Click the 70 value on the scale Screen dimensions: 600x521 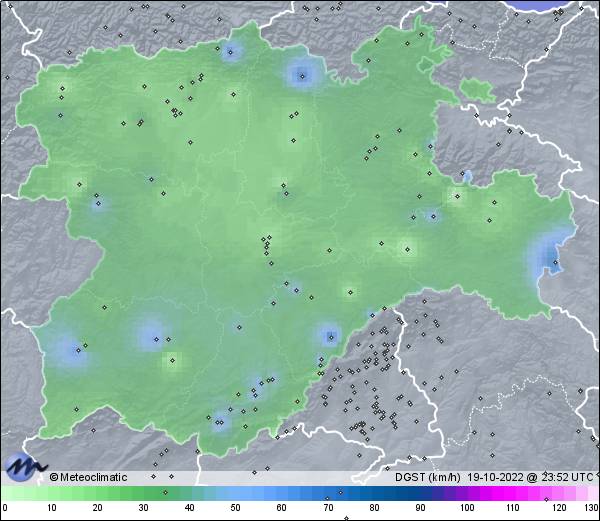click(328, 508)
